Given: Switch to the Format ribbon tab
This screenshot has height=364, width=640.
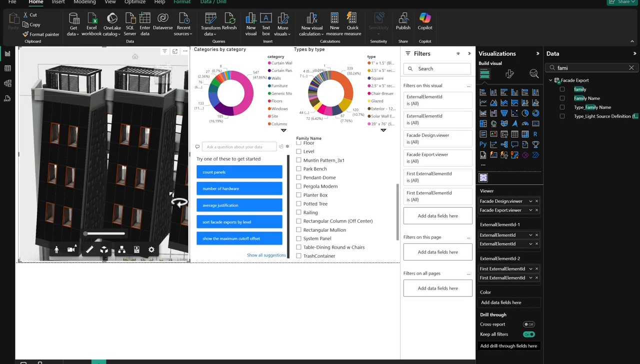Looking at the screenshot, I should 182,2.
